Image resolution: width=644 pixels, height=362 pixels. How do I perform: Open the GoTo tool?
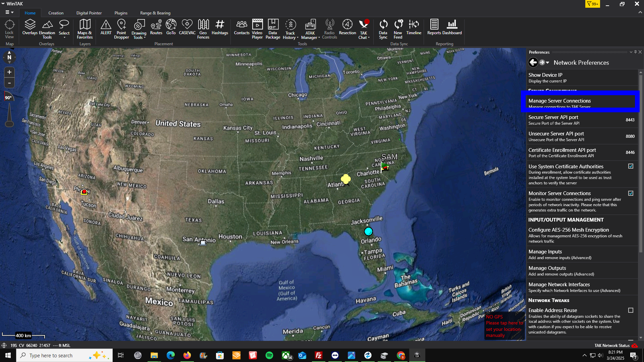(x=171, y=27)
